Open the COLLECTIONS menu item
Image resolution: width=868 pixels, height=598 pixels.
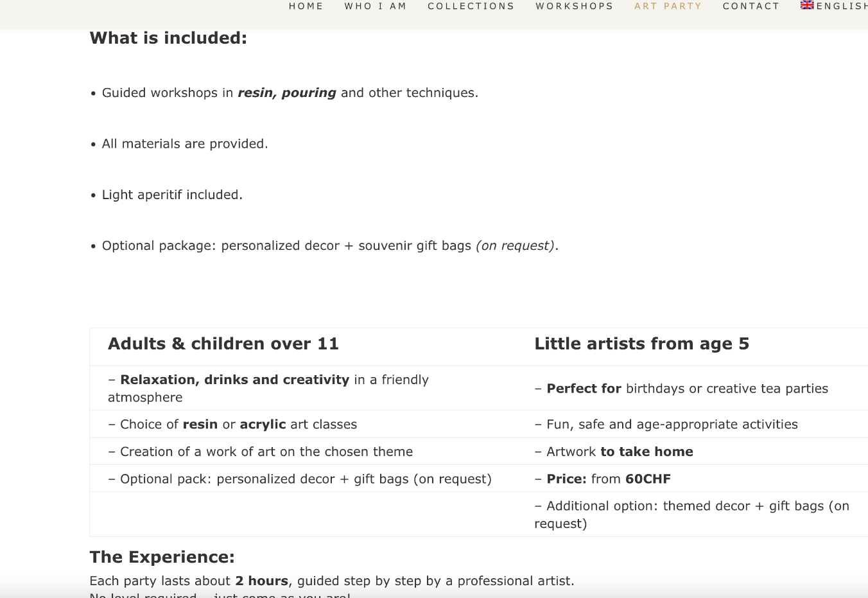[471, 6]
